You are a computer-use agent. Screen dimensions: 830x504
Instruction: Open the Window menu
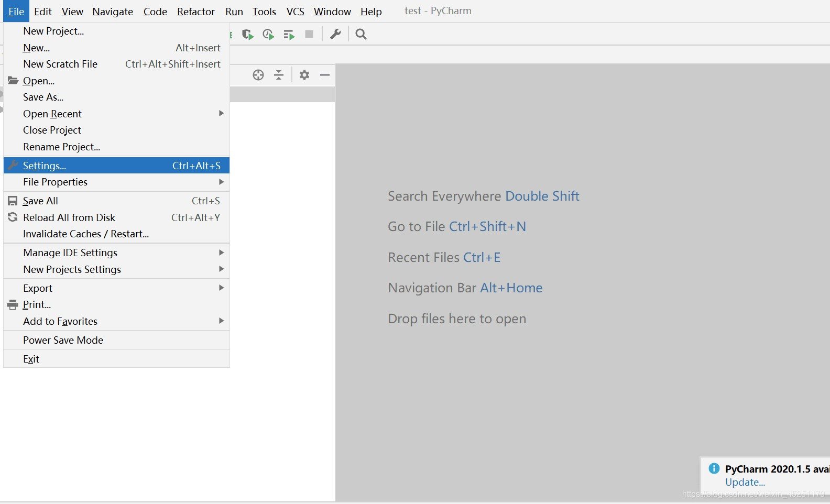point(332,12)
